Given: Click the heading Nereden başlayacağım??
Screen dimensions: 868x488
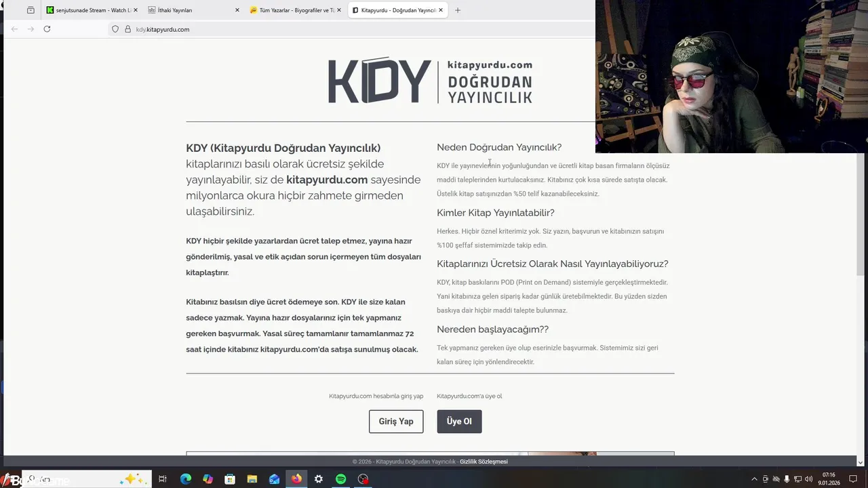Looking at the screenshot, I should point(492,329).
